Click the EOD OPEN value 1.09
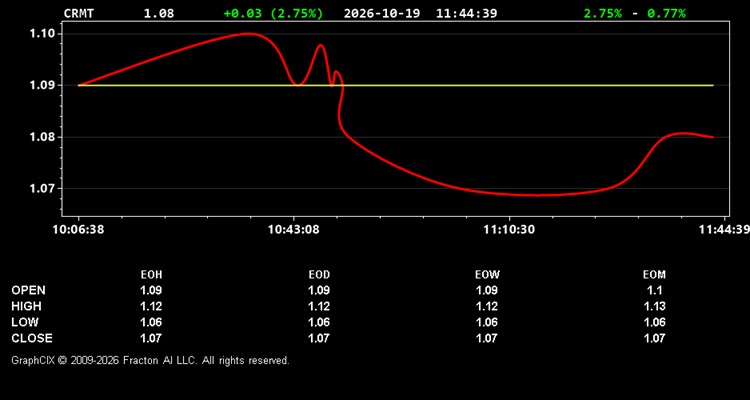Screen dimensions: 750x400 [x=319, y=290]
